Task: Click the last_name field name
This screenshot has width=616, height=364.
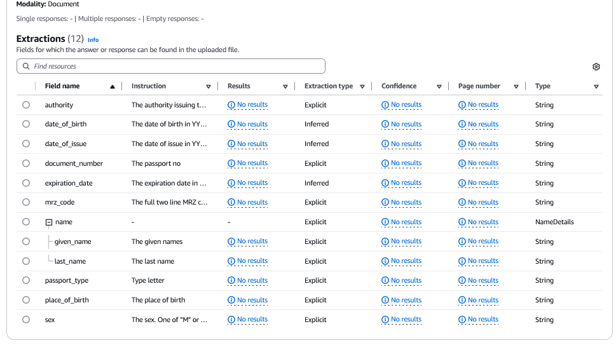Action: 70,261
